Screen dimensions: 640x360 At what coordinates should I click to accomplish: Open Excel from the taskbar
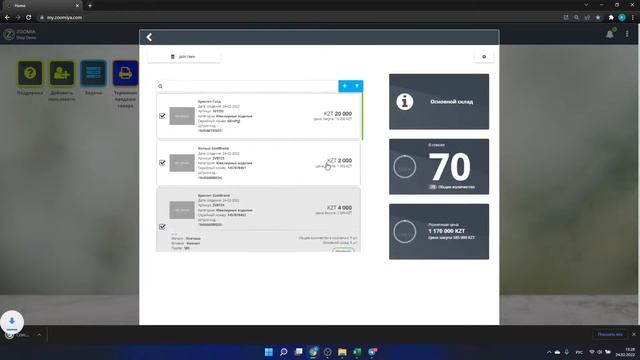(357, 352)
